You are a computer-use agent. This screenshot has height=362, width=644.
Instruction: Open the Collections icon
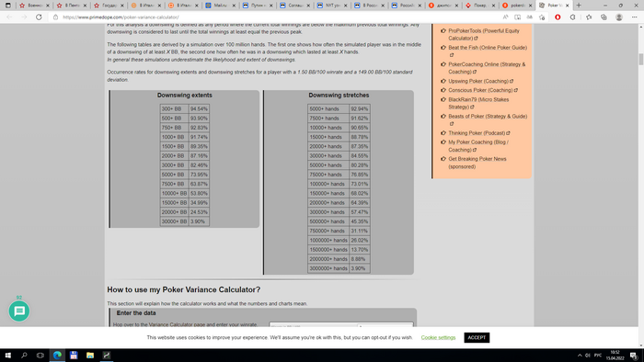coord(604,17)
